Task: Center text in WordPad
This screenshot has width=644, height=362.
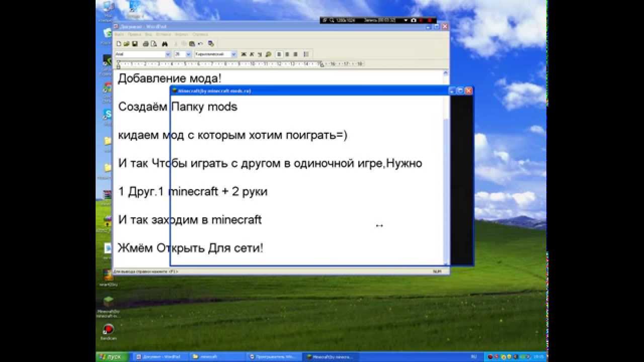Action: [287, 54]
